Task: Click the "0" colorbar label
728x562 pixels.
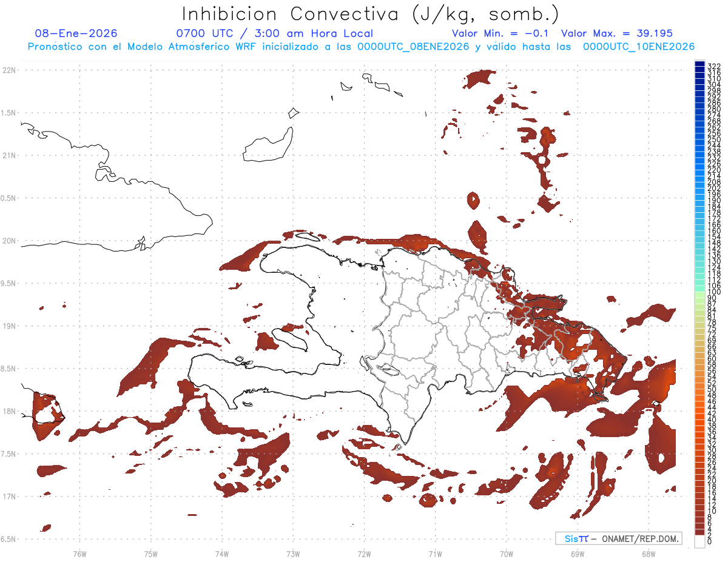Action: click(x=709, y=541)
